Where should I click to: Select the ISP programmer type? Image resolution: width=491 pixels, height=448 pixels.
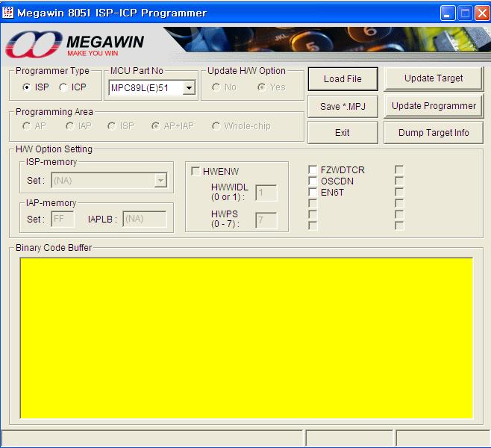[x=28, y=87]
